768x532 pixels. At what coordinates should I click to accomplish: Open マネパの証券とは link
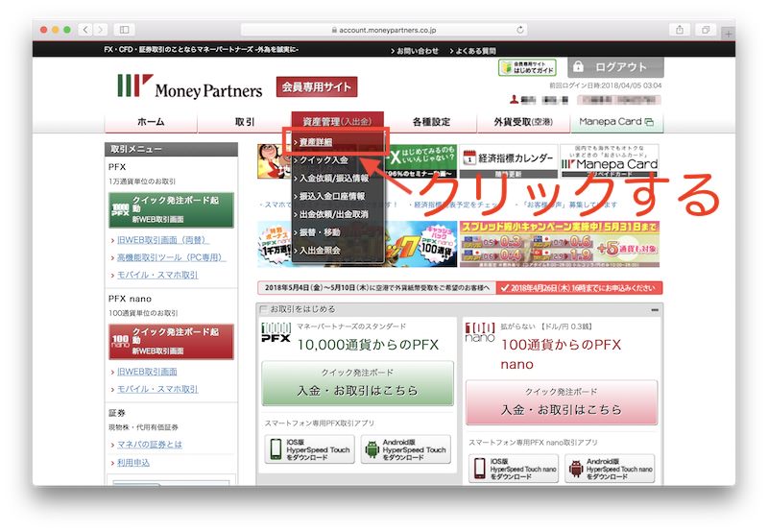click(150, 445)
